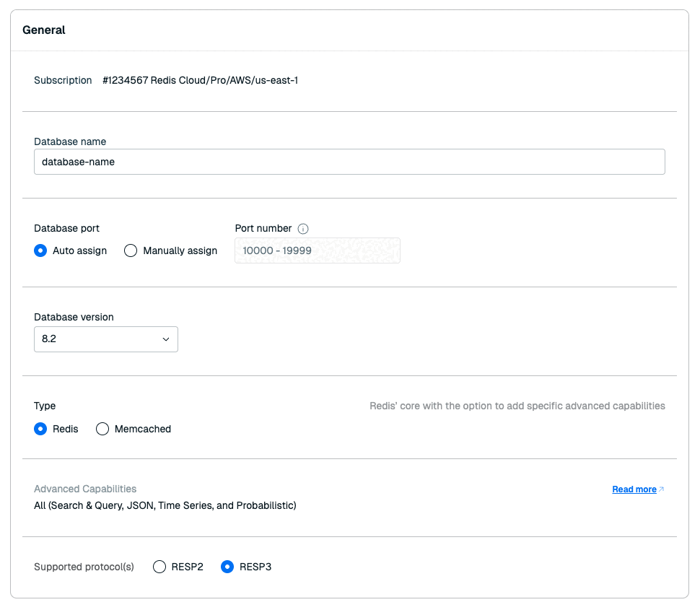700x610 pixels.
Task: Enable the RESP2 protocol option
Action: tap(160, 567)
